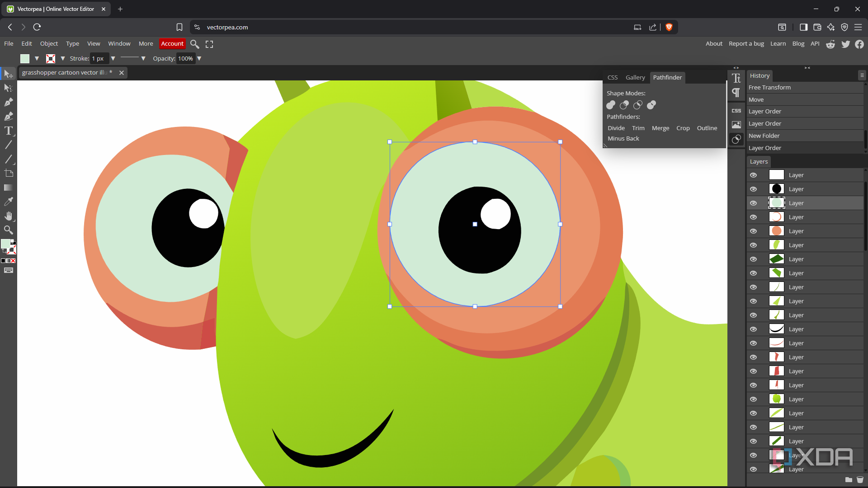The width and height of the screenshot is (868, 488).
Task: Apply the Minus Back pathfinder
Action: click(x=623, y=139)
